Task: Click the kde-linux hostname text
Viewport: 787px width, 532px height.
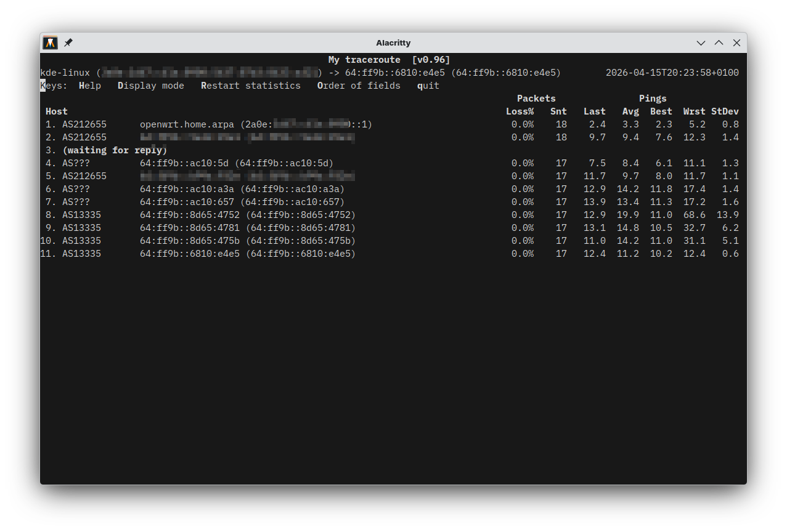Action: [x=65, y=73]
